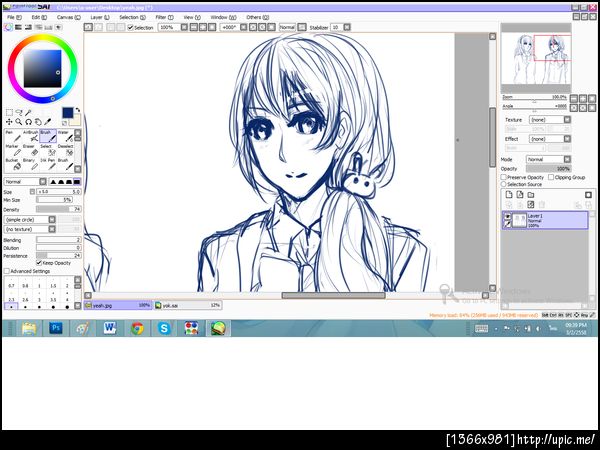
Task: Open the layer Texture dropdown
Action: pyautogui.click(x=550, y=120)
